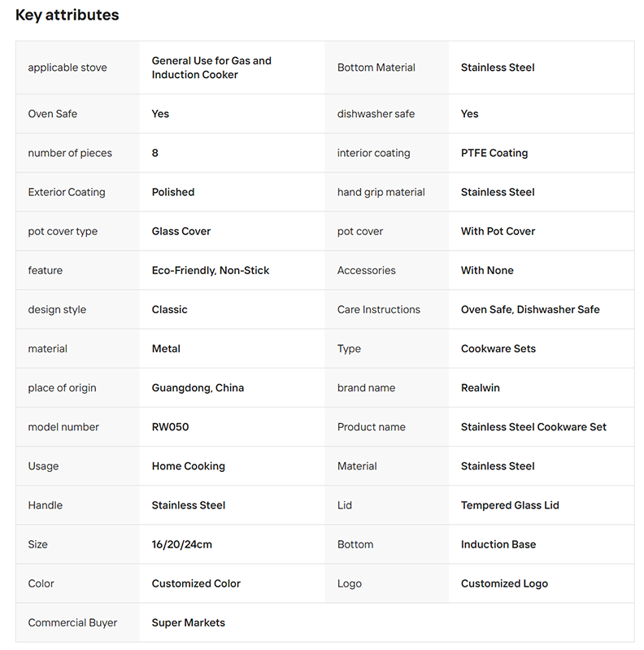The width and height of the screenshot is (644, 650).
Task: Select the applicable stove label cell
Action: [x=77, y=68]
